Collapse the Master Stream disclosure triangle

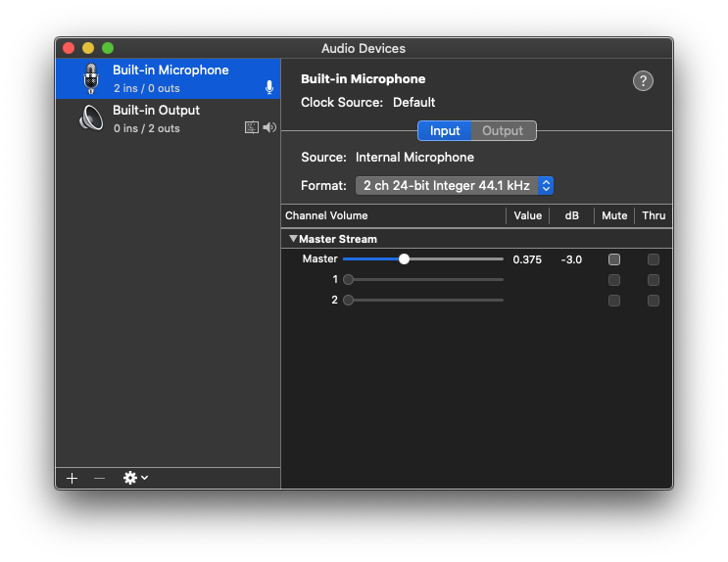(x=293, y=239)
